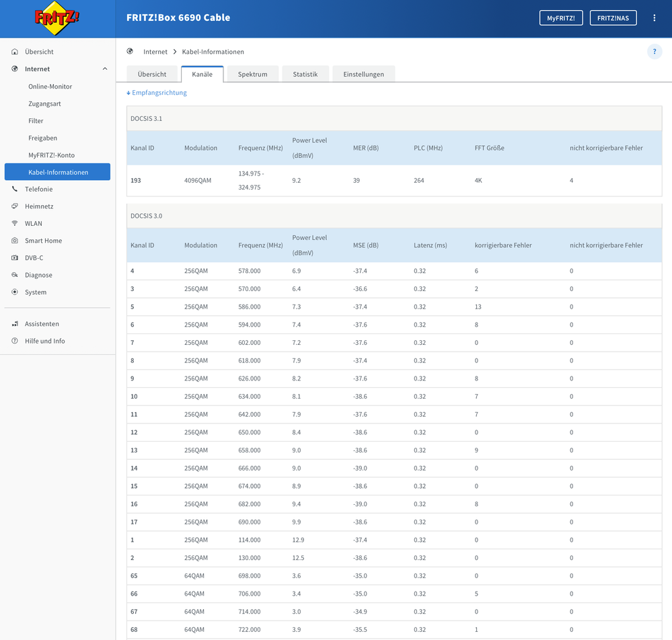Viewport: 672px width, 640px height.
Task: Switch to the Spektrum tab
Action: 252,74
